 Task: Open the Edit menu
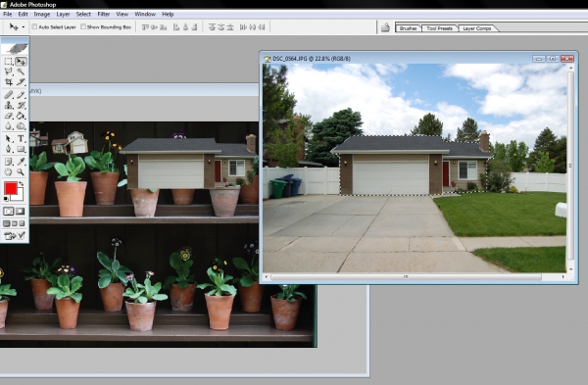tap(23, 15)
